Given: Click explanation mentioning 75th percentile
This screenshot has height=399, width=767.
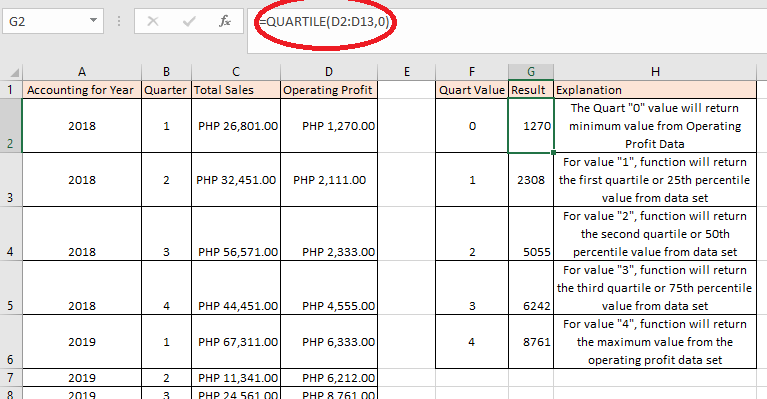Looking at the screenshot, I should tap(655, 288).
